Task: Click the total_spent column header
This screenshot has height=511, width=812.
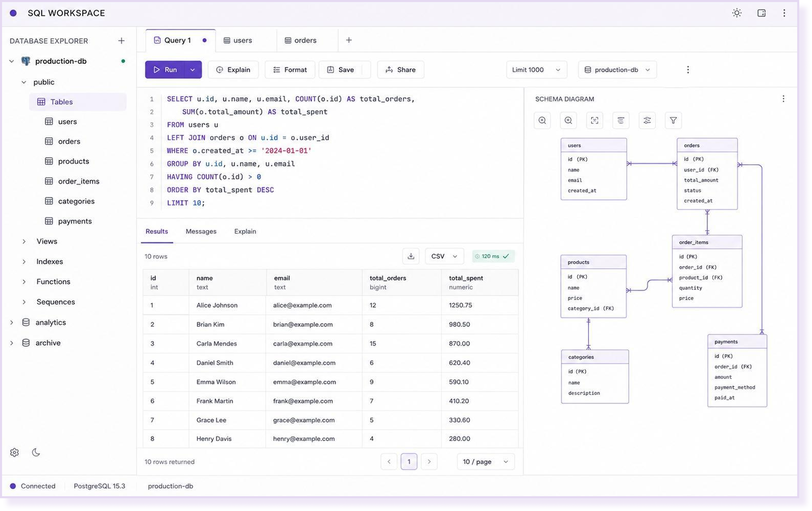Action: (x=480, y=282)
